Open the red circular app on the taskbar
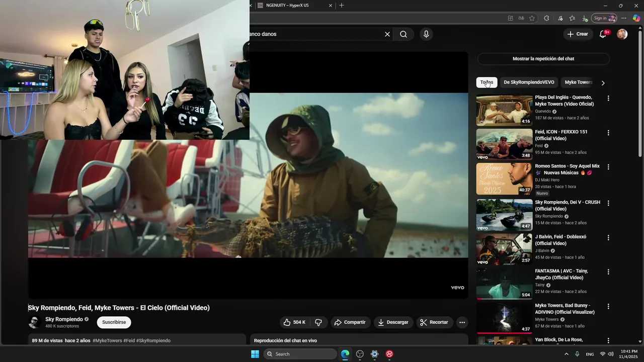Screen dimensions: 644x362 [x=389, y=354]
